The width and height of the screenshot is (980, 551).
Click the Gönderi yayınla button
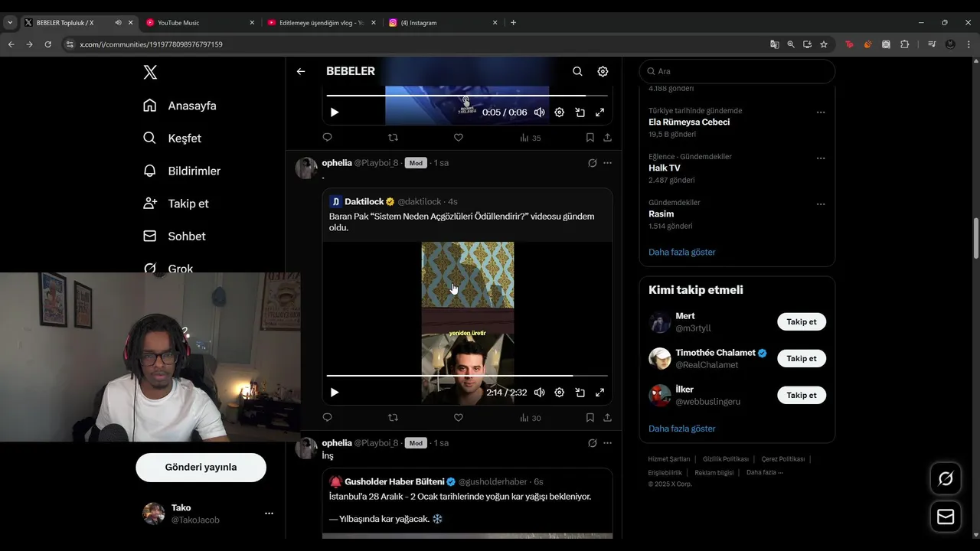click(201, 467)
